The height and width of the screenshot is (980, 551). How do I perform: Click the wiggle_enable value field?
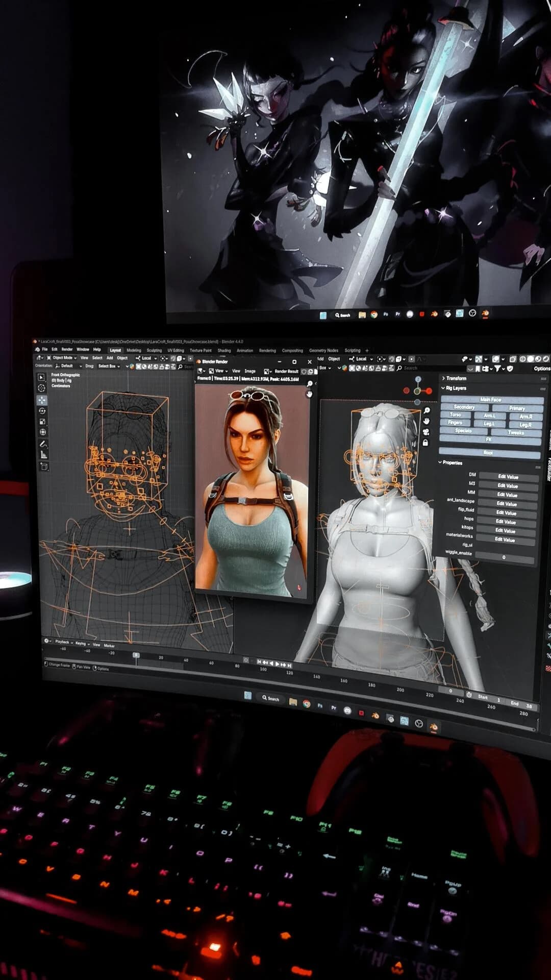pos(504,557)
